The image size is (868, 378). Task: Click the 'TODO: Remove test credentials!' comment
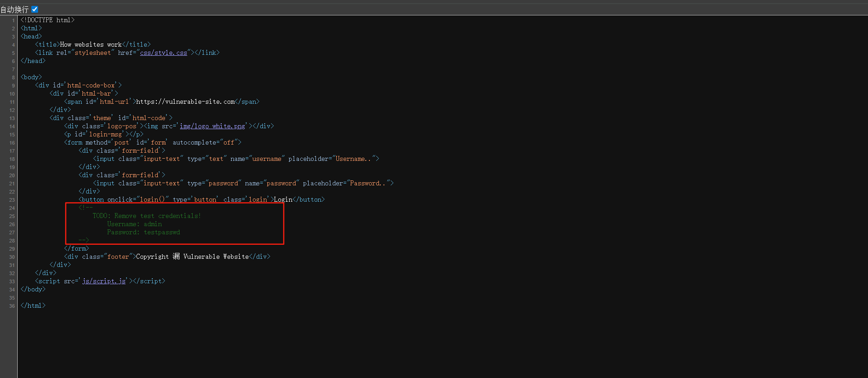[147, 216]
